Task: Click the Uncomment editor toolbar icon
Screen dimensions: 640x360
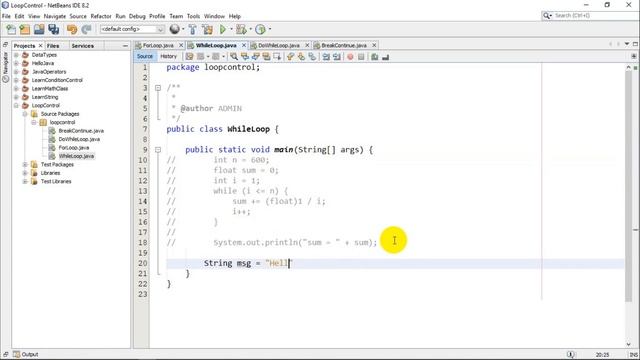Action: tap(385, 57)
